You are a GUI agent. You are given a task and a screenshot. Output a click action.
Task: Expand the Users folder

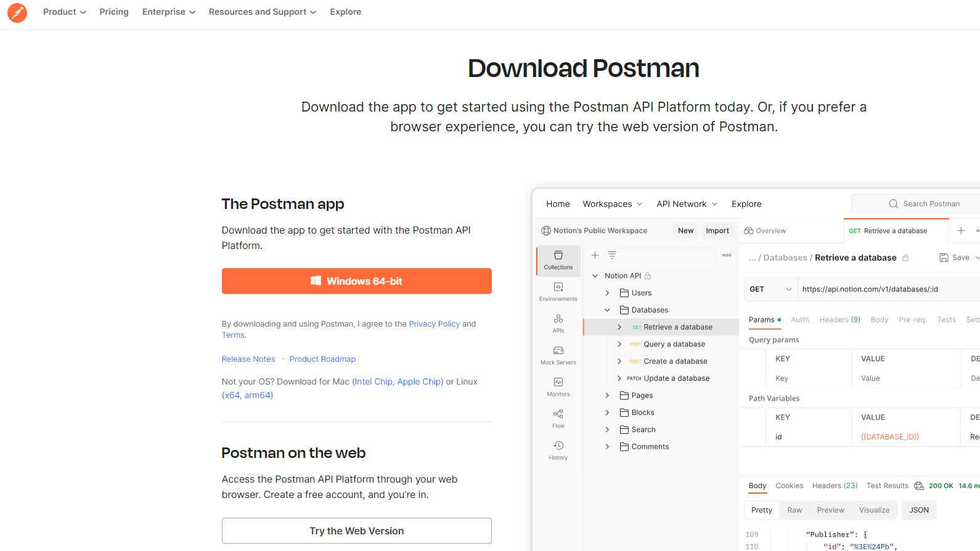coord(607,293)
